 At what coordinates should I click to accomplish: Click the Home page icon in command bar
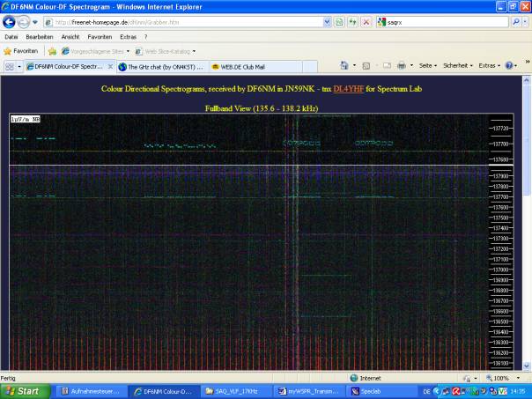coord(344,65)
